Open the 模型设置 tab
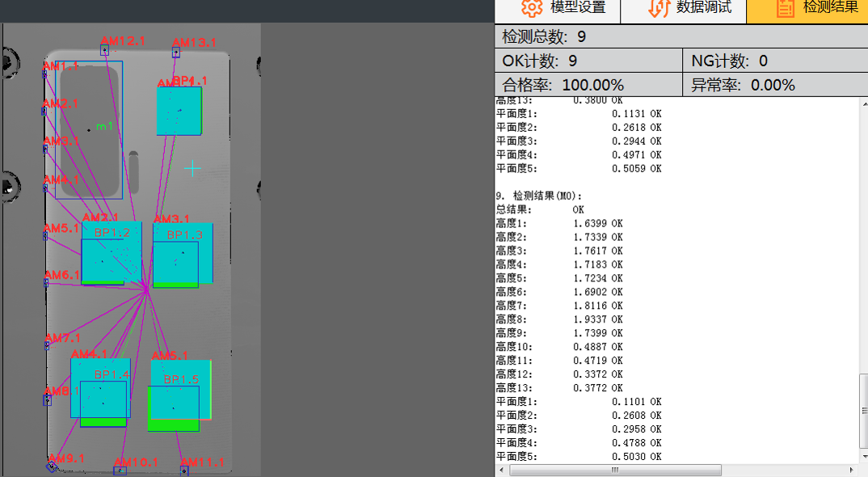 [x=558, y=11]
